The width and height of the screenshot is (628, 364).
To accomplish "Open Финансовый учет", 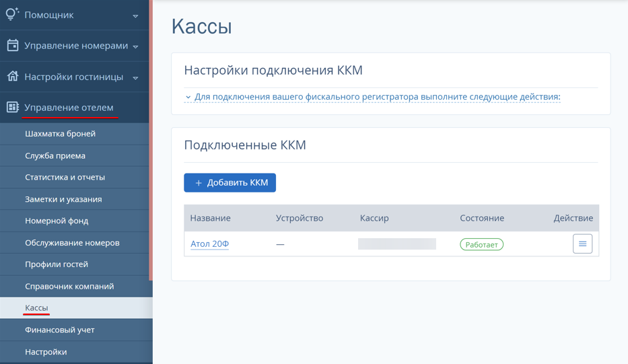I will click(76, 330).
